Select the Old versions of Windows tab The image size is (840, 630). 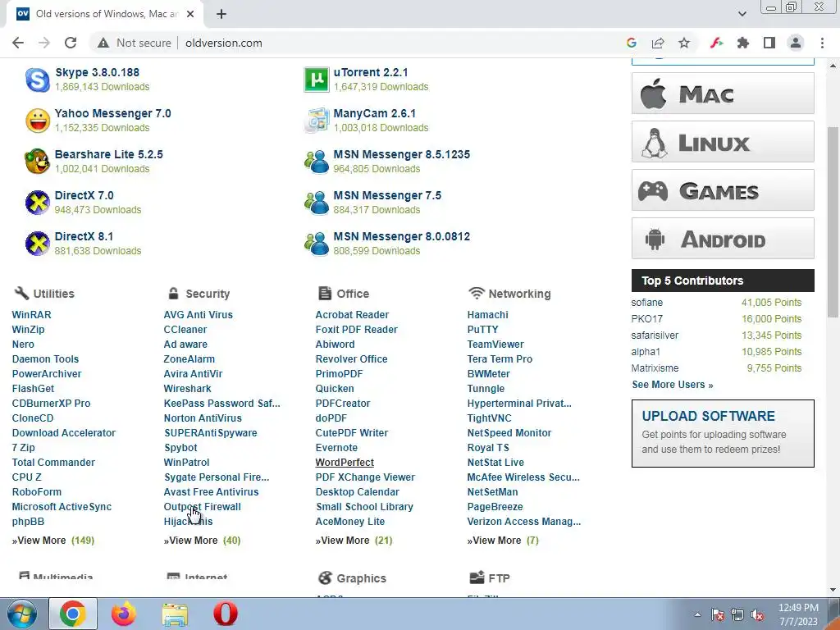tap(105, 14)
